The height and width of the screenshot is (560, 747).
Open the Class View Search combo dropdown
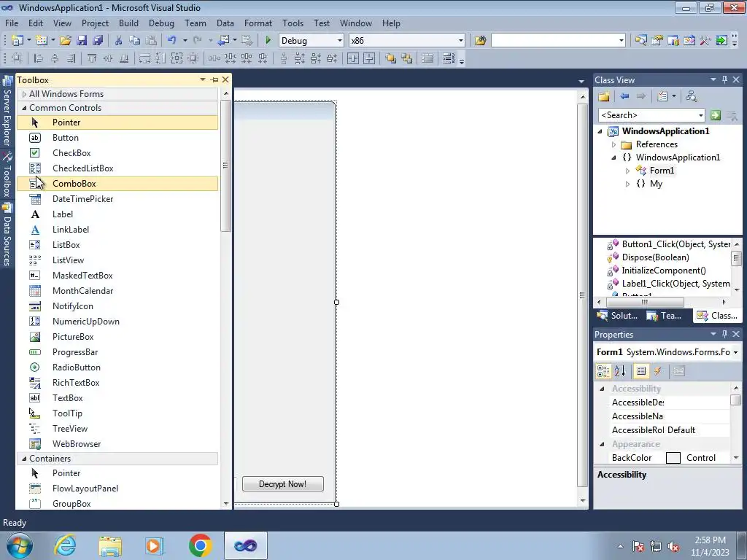[x=700, y=115]
